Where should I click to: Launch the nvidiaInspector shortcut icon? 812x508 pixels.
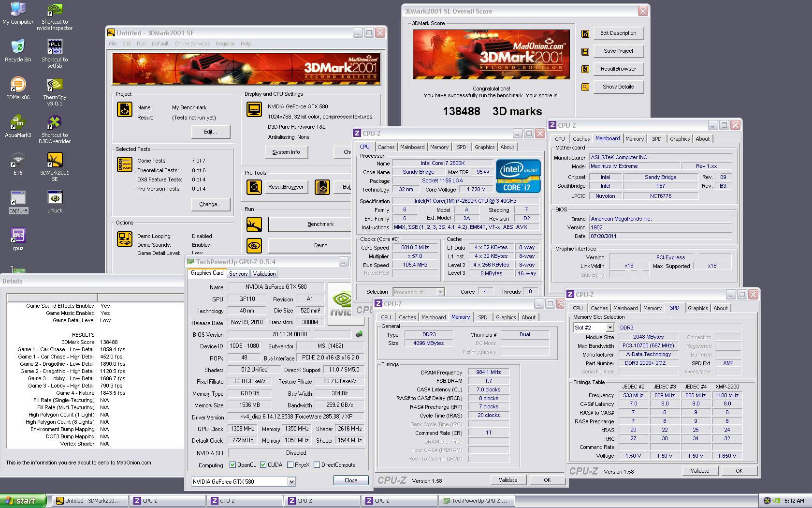point(55,17)
